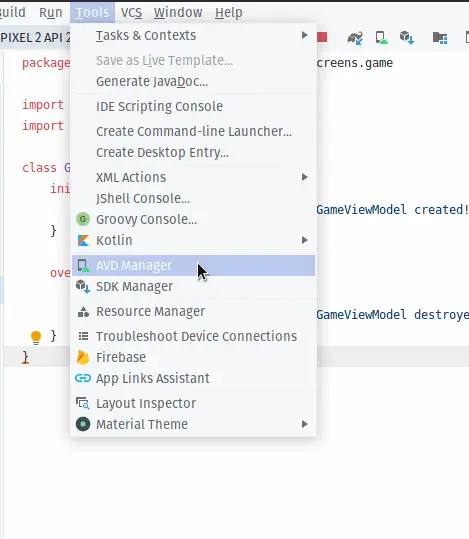
Task: Expand the Kotlin submenu arrow
Action: (304, 240)
